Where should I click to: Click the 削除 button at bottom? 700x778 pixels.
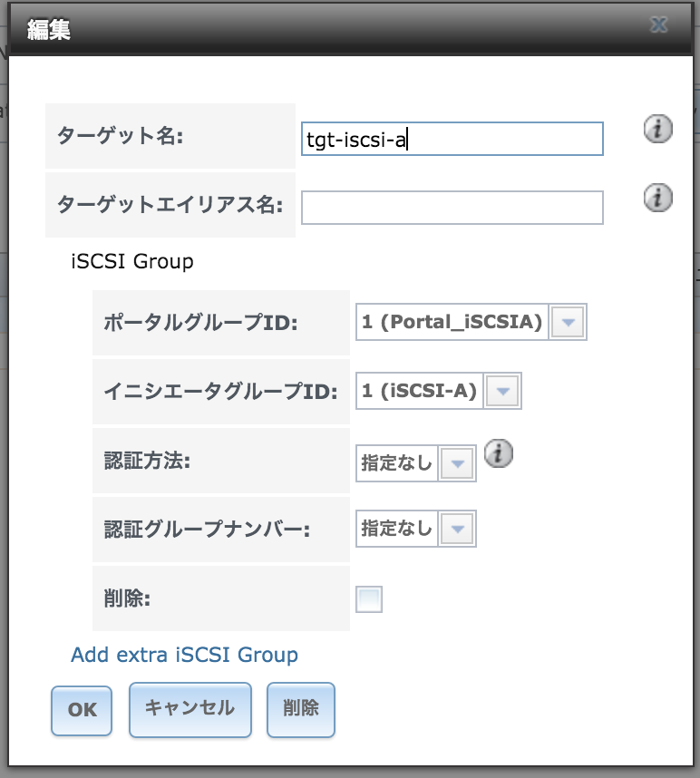(301, 709)
